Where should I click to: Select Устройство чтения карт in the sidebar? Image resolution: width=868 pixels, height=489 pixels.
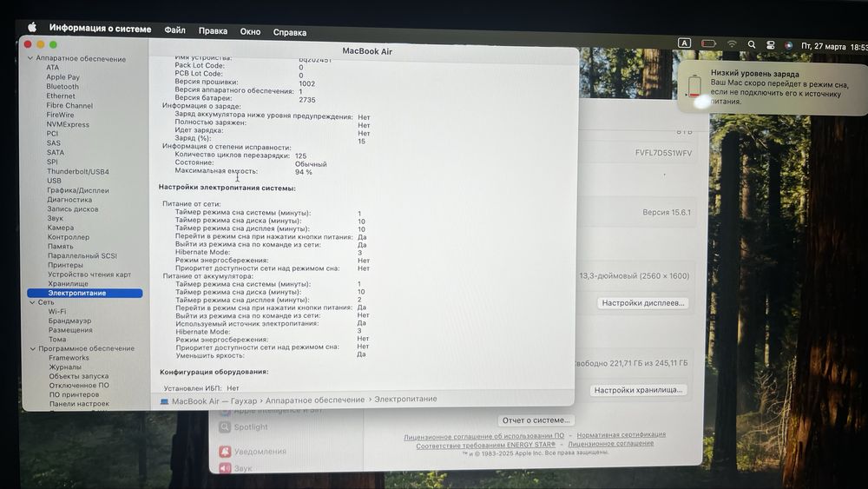coord(89,274)
